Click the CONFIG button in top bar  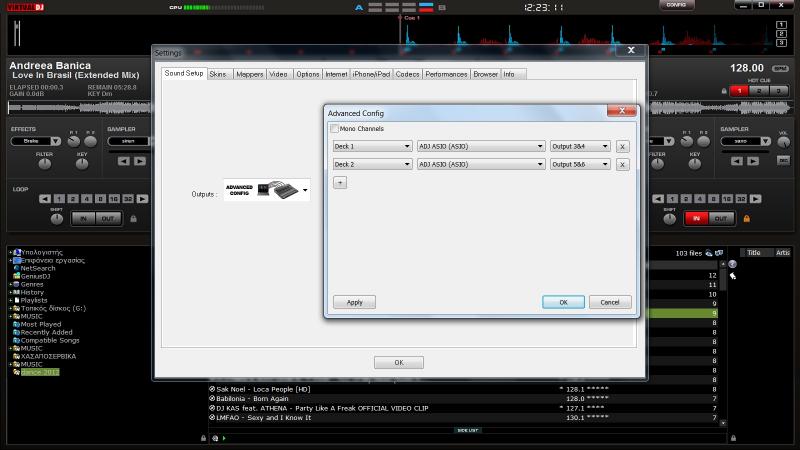676,5
